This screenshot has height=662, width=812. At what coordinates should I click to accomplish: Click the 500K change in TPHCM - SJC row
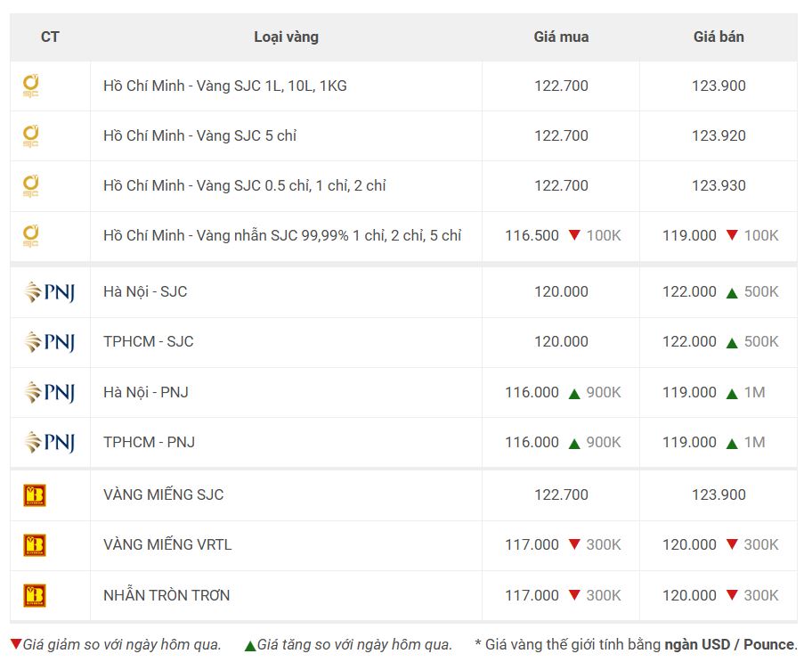pos(761,341)
